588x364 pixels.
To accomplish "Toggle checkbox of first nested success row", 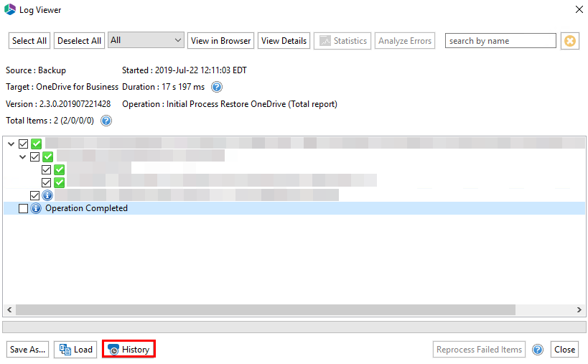I will pyautogui.click(x=46, y=170).
